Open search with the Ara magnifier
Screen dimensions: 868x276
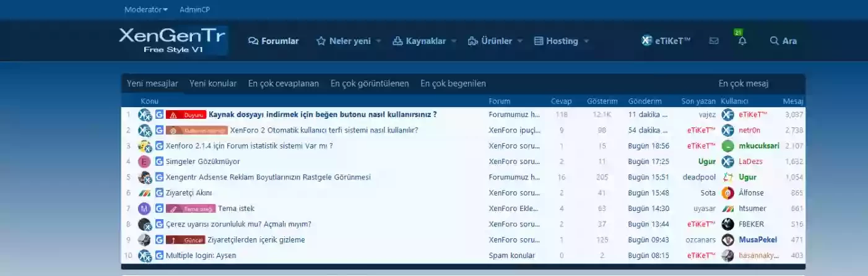coord(783,41)
